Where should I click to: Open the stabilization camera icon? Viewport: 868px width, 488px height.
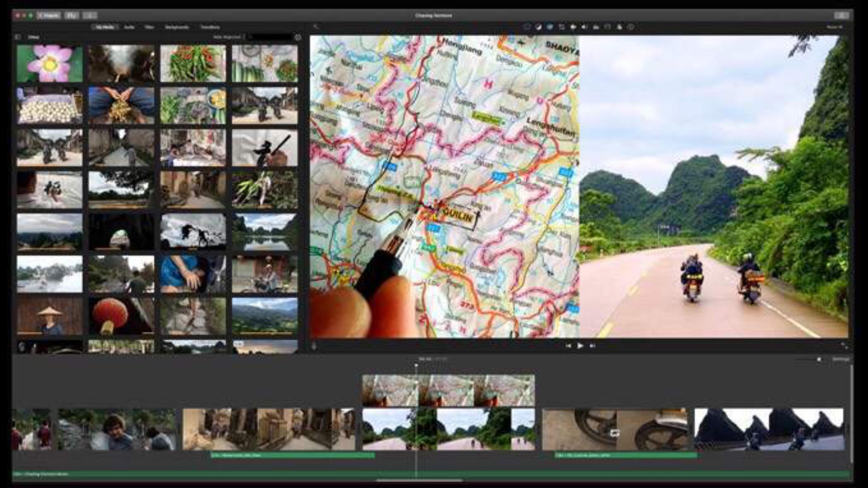click(x=573, y=27)
